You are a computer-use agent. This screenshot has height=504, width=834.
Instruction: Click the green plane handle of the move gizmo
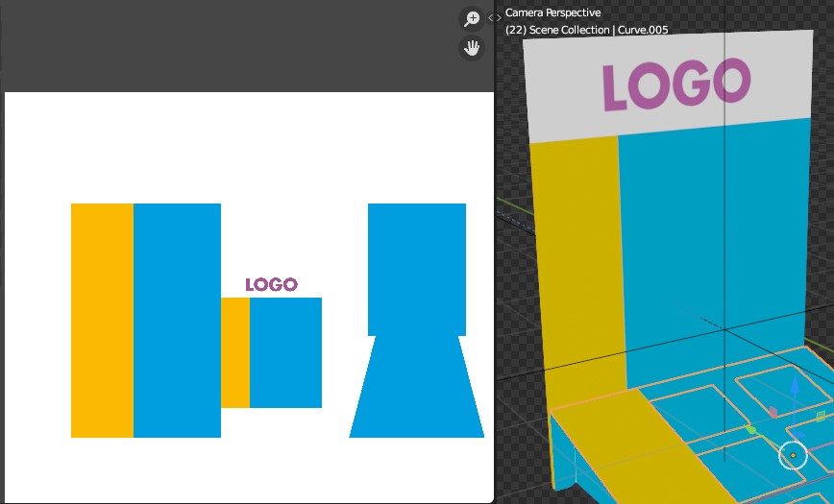click(821, 416)
